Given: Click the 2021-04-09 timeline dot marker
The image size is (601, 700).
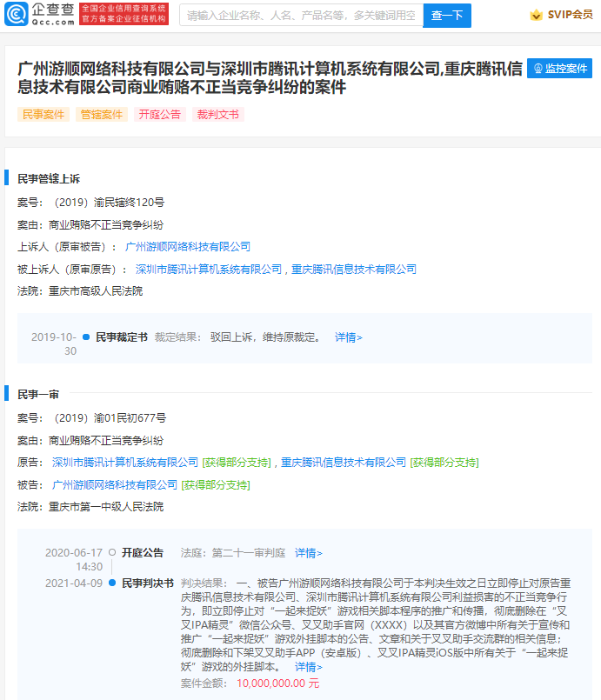Looking at the screenshot, I should click(112, 583).
